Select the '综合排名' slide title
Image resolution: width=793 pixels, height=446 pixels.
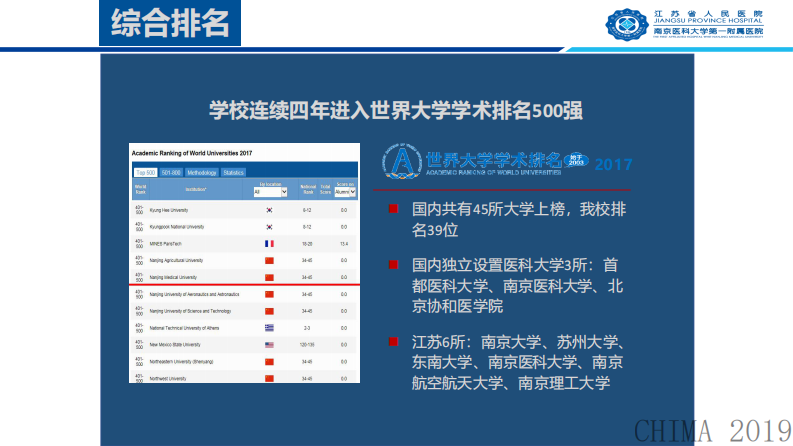click(170, 23)
